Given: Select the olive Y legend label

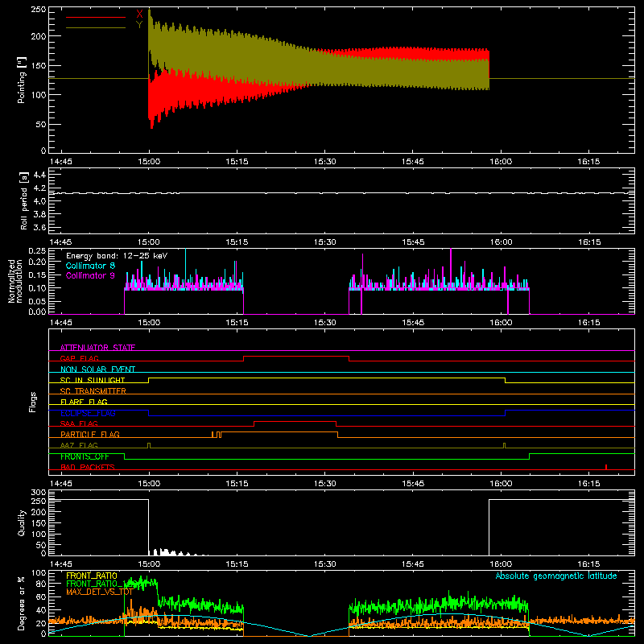Looking at the screenshot, I should coord(139,25).
